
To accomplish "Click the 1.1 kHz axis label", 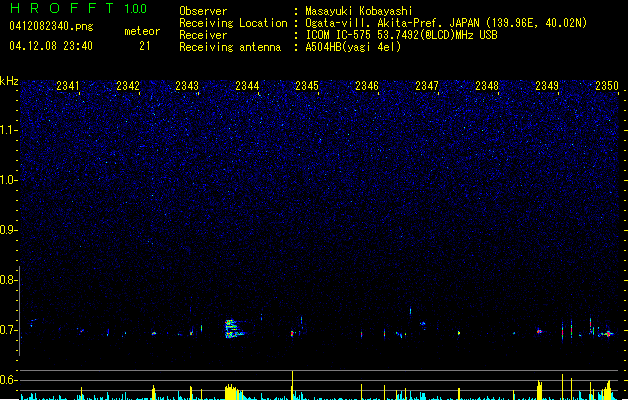I will 8,130.
